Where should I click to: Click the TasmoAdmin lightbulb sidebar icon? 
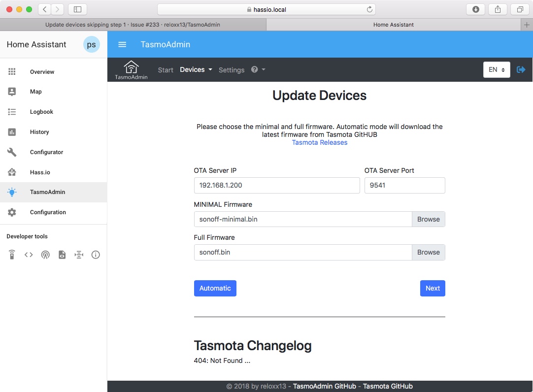[12, 192]
